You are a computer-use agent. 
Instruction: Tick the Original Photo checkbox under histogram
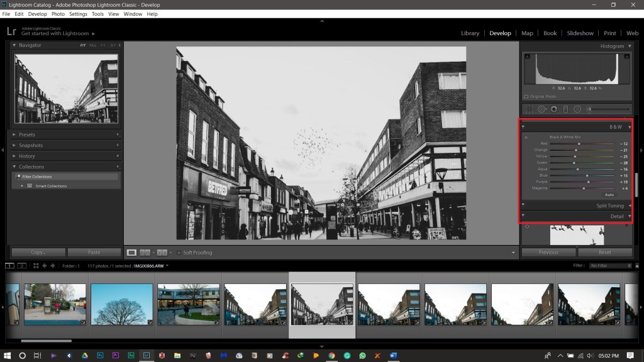coord(526,97)
